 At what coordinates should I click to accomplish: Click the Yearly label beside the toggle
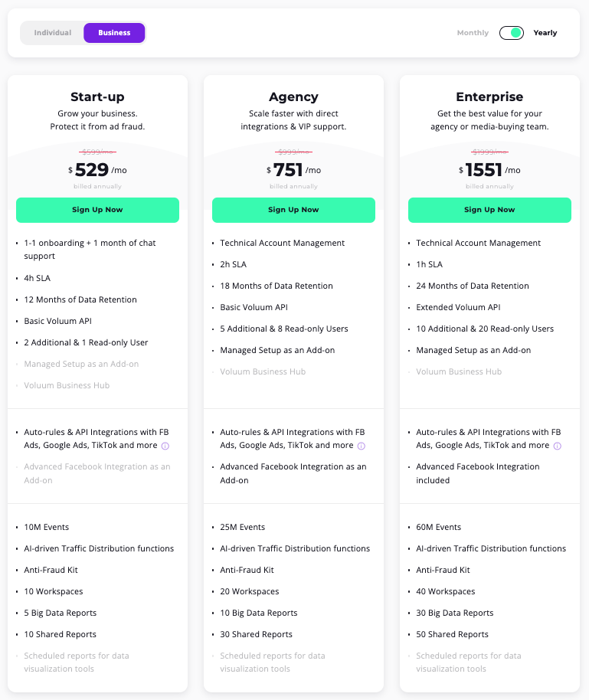click(545, 33)
